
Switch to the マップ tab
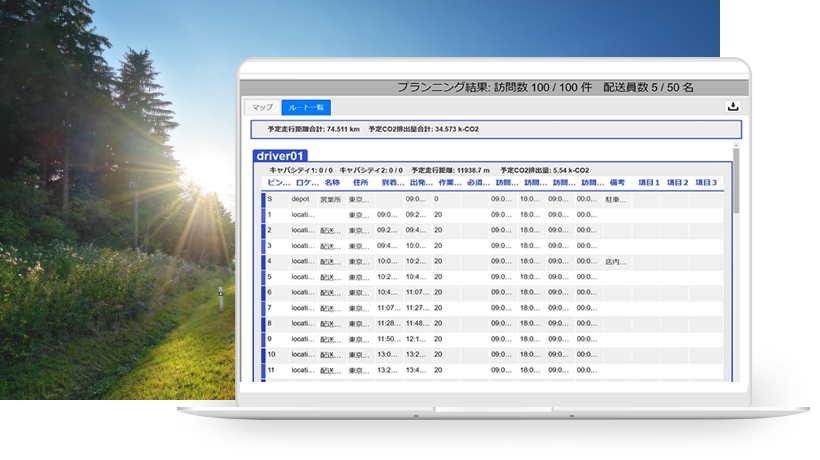(263, 107)
